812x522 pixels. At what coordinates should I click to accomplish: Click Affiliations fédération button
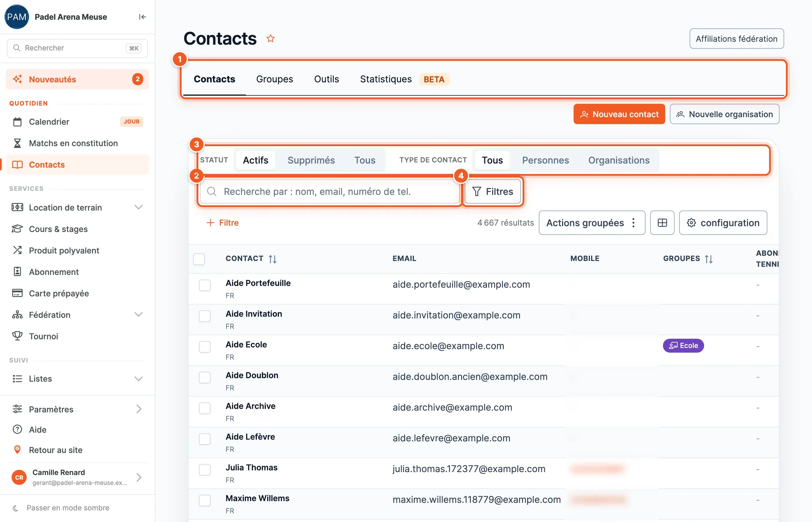pyautogui.click(x=736, y=39)
